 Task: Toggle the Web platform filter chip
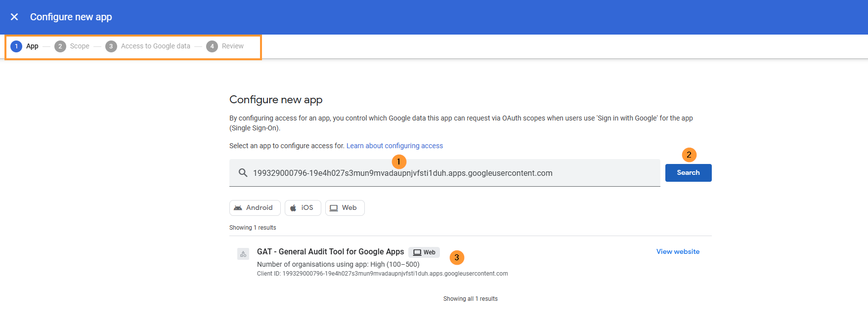pos(345,208)
